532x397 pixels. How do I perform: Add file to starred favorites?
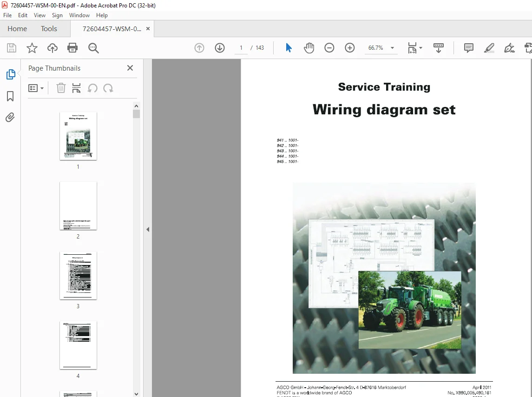32,48
